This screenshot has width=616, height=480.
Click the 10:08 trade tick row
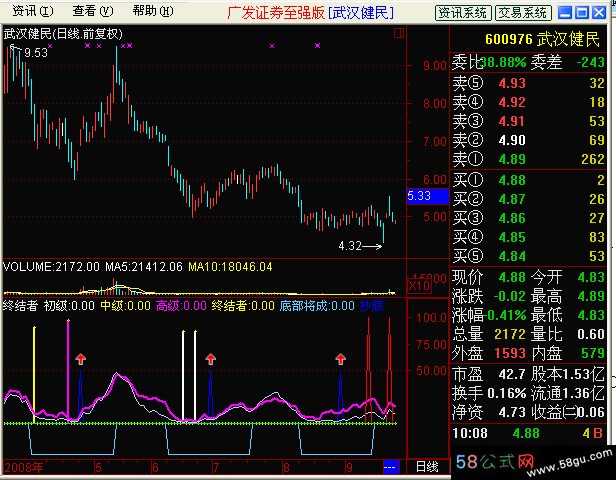528,433
